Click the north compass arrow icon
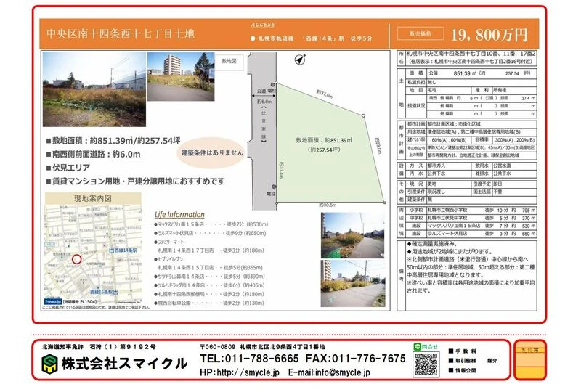Viewport: 581px width, 392px height. (x=300, y=60)
